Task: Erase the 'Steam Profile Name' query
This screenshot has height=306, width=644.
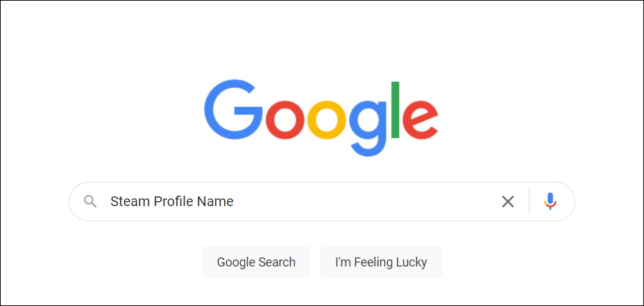Action: (x=508, y=202)
